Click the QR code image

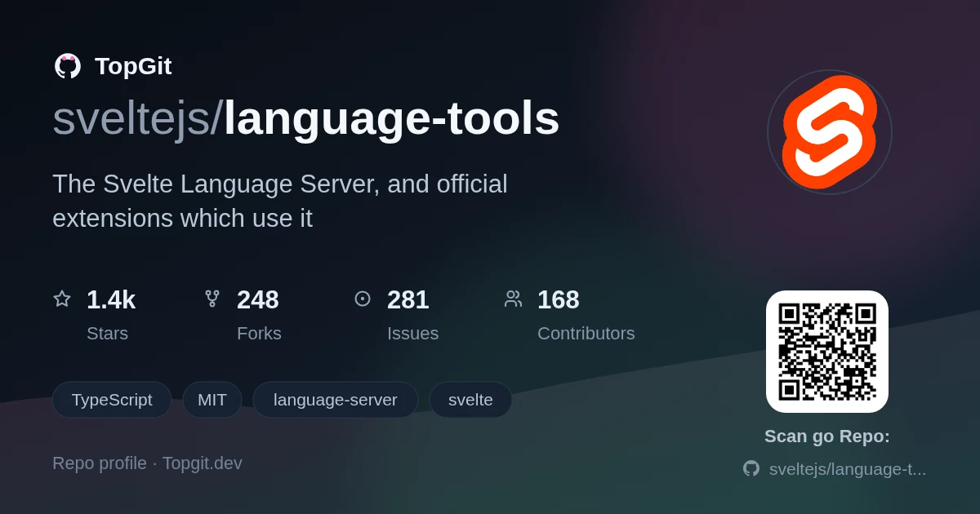(827, 352)
